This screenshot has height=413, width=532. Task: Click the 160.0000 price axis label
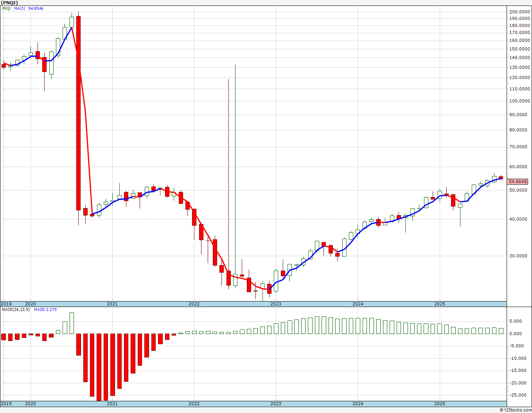(x=519, y=40)
